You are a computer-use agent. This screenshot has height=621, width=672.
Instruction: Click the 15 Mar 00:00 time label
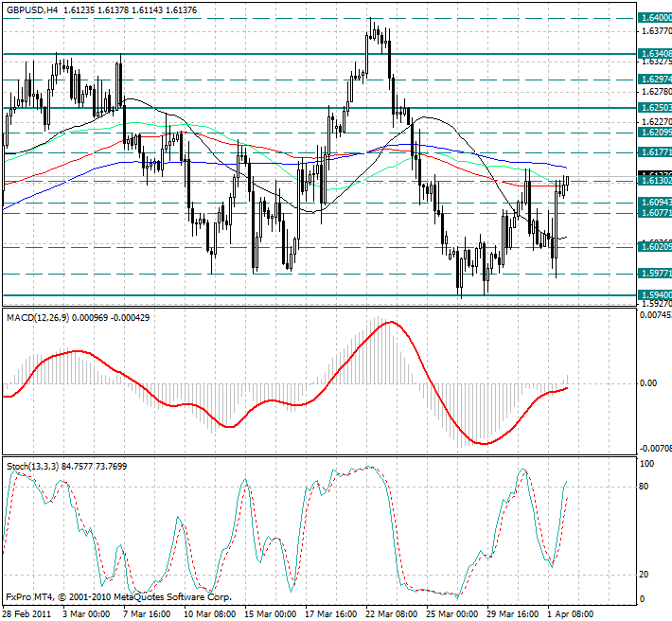[271, 614]
